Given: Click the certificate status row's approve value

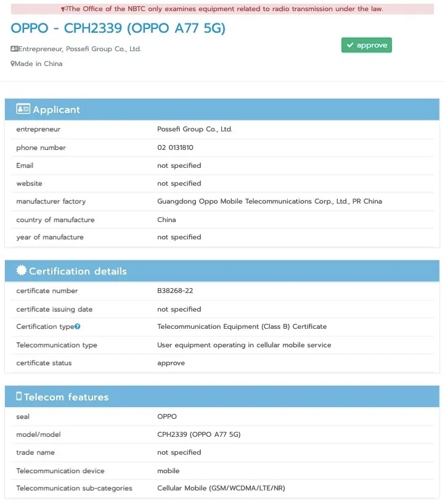Looking at the screenshot, I should click(x=171, y=363).
